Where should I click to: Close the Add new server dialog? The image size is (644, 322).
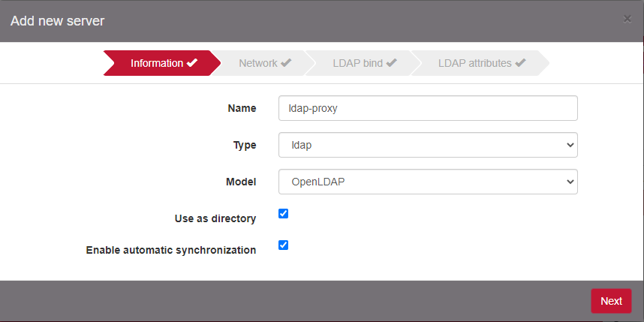(x=627, y=19)
